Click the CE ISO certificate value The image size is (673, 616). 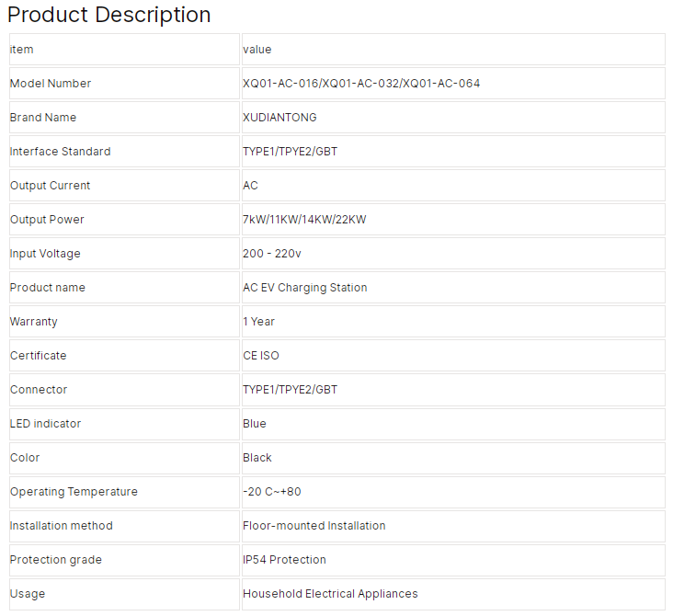pyautogui.click(x=261, y=356)
